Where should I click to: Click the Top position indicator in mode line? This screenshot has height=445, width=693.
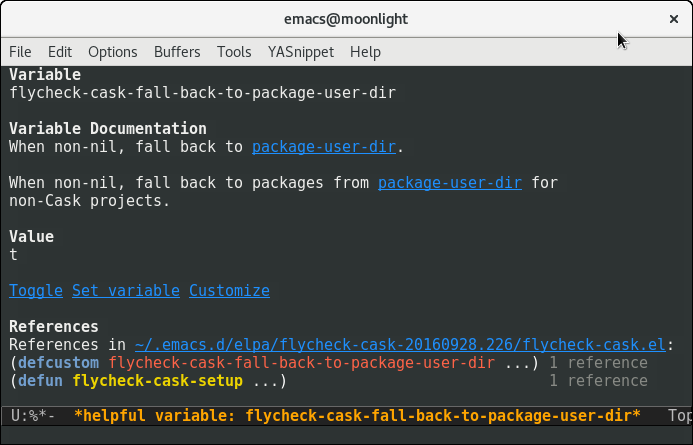pyautogui.click(x=680, y=415)
